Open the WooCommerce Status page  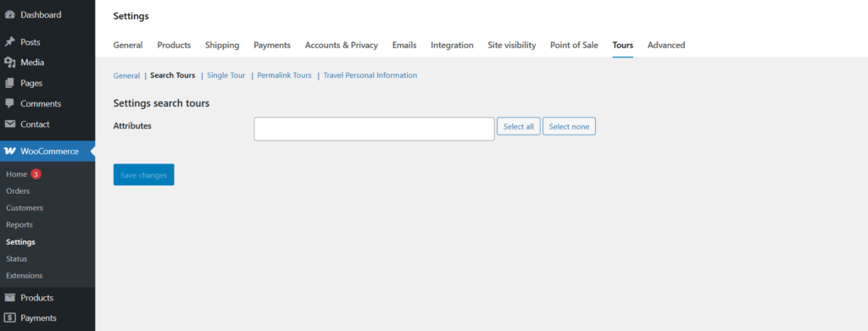pos(17,258)
